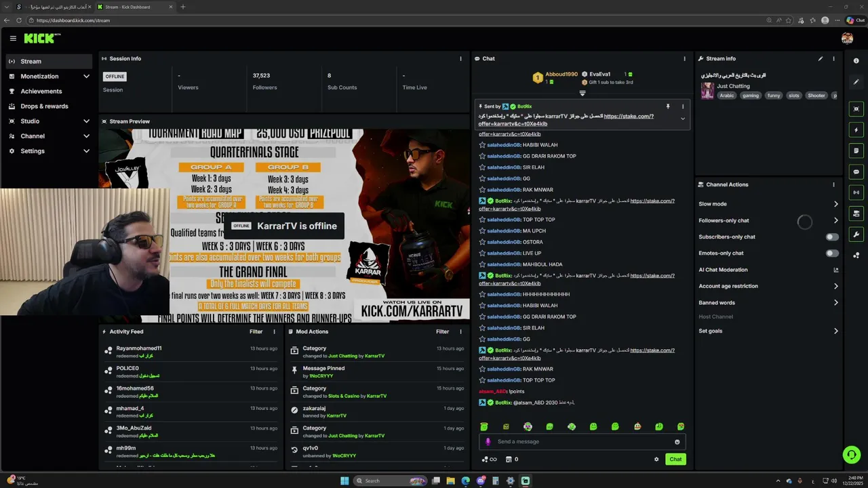This screenshot has height=488, width=868.
Task: Open Mod Actions three-dot menu
Action: click(461, 331)
